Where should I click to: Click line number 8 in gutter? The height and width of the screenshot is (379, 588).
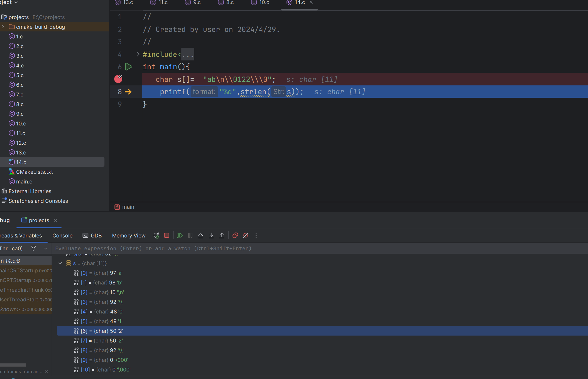(120, 92)
